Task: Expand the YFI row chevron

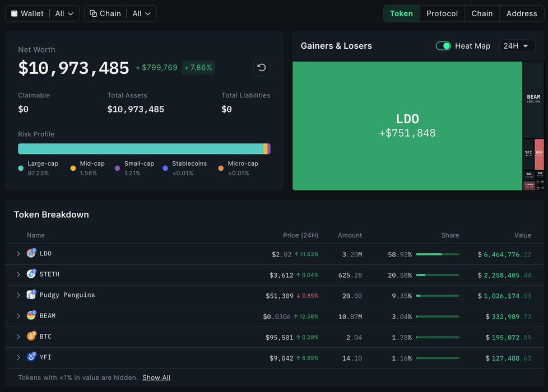Action: click(18, 357)
